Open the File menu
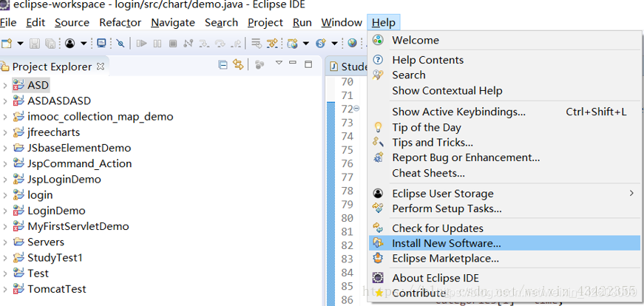644x306 pixels. pyautogui.click(x=8, y=22)
